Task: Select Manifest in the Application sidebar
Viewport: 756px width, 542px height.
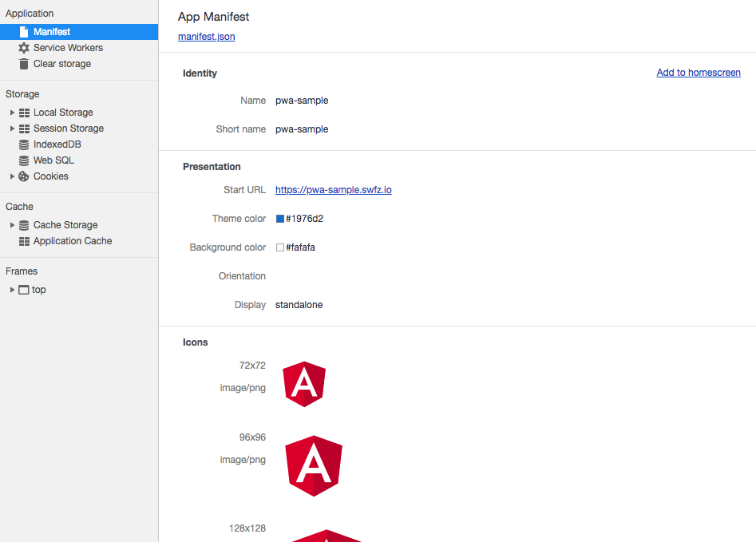Action: click(x=79, y=32)
